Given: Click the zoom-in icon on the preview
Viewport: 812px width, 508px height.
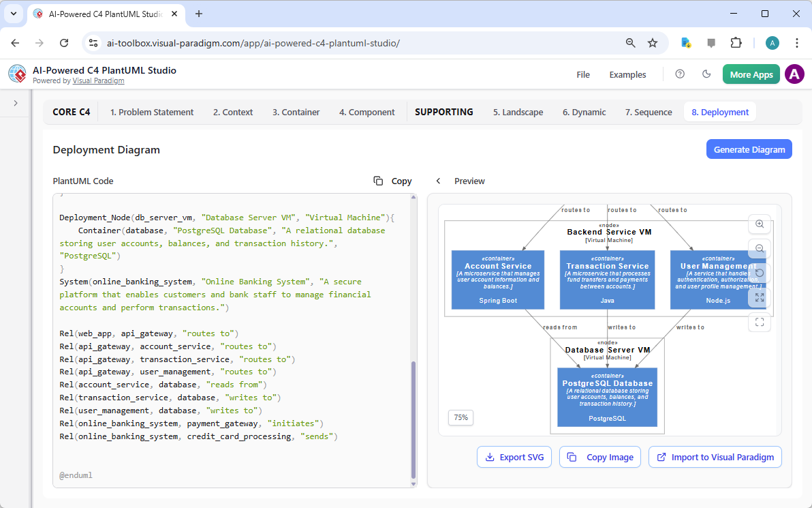Looking at the screenshot, I should (760, 224).
